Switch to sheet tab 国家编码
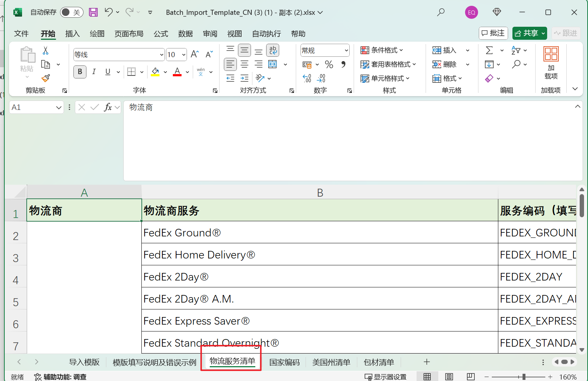This screenshot has height=381, width=588. coord(285,362)
